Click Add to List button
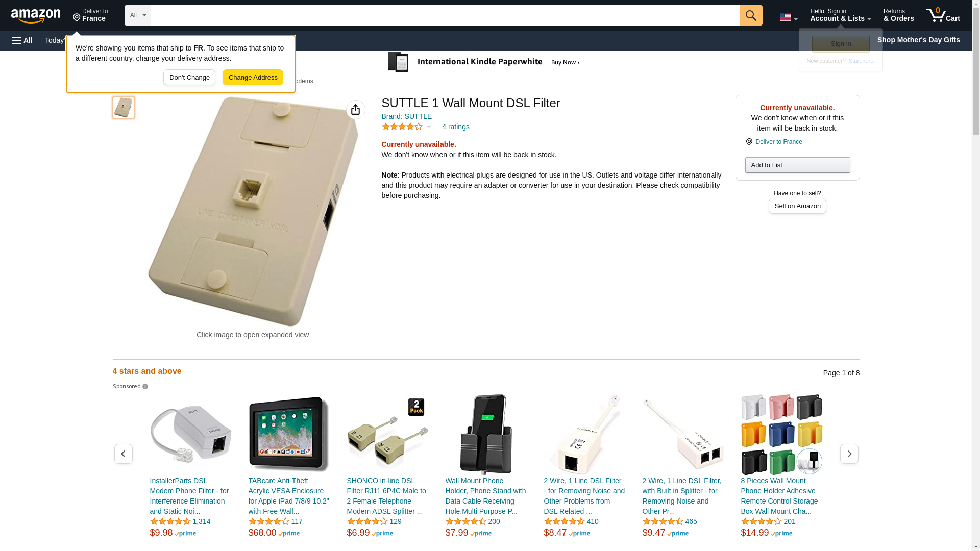The height and width of the screenshot is (551, 980). (797, 165)
